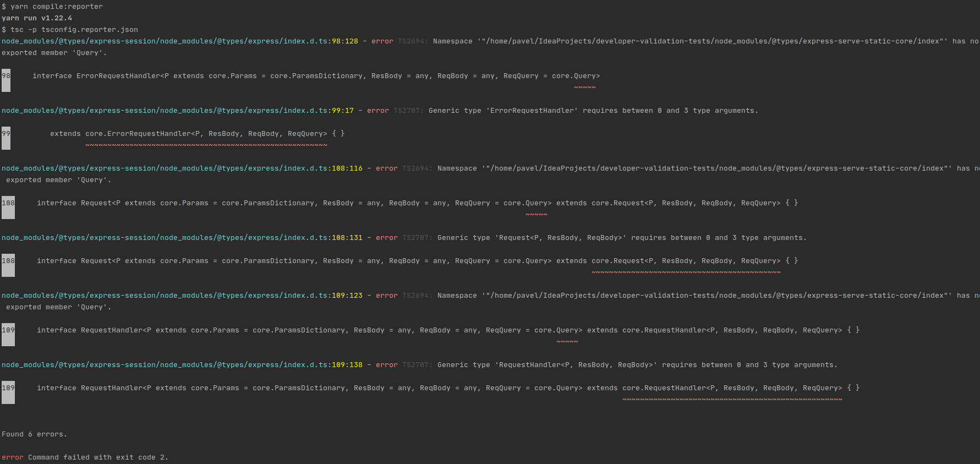Click message "Generic type 'RequestHandler<P, ResBody, ReqBody>' requires between"
The image size is (980, 464).
637,365
